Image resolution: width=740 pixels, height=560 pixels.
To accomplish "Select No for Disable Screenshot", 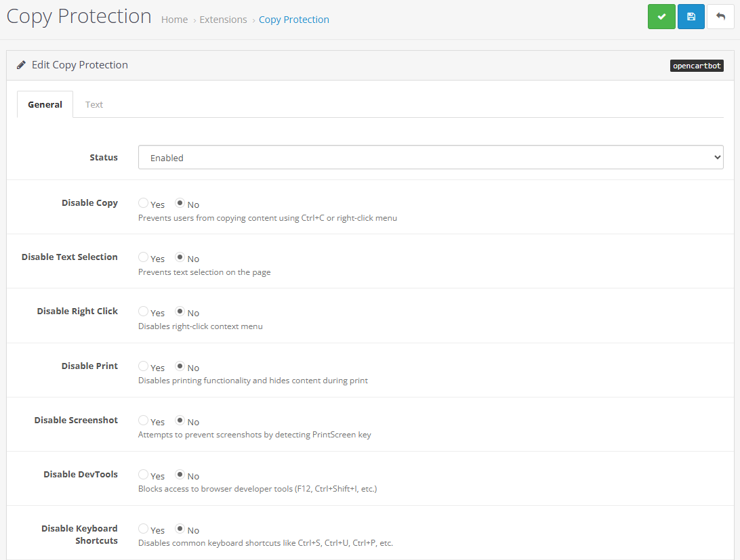I will point(180,421).
